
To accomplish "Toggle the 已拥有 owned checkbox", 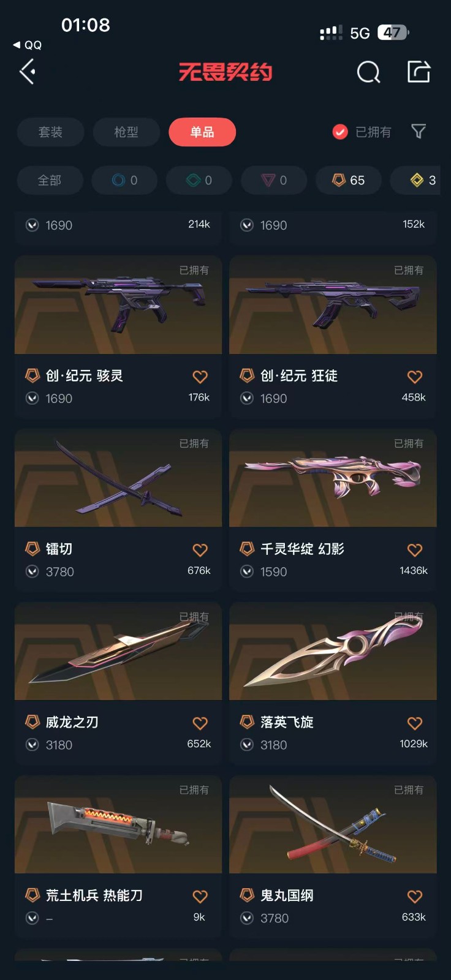I will [x=340, y=132].
